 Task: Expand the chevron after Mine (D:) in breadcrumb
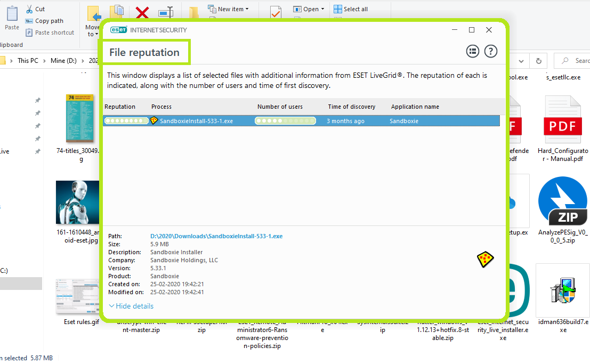83,61
